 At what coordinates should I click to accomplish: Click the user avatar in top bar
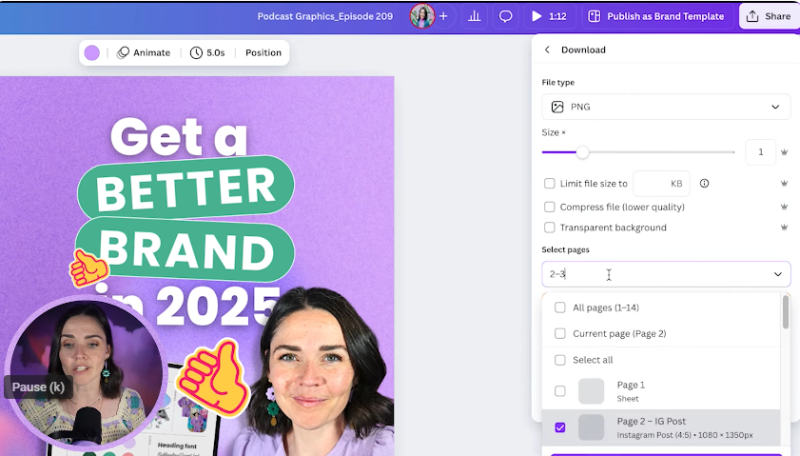(x=422, y=16)
